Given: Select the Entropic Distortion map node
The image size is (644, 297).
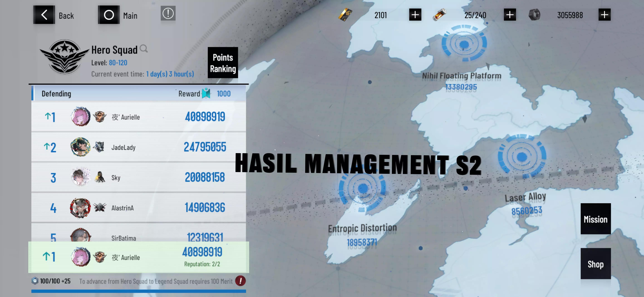Looking at the screenshot, I should pos(362,188).
